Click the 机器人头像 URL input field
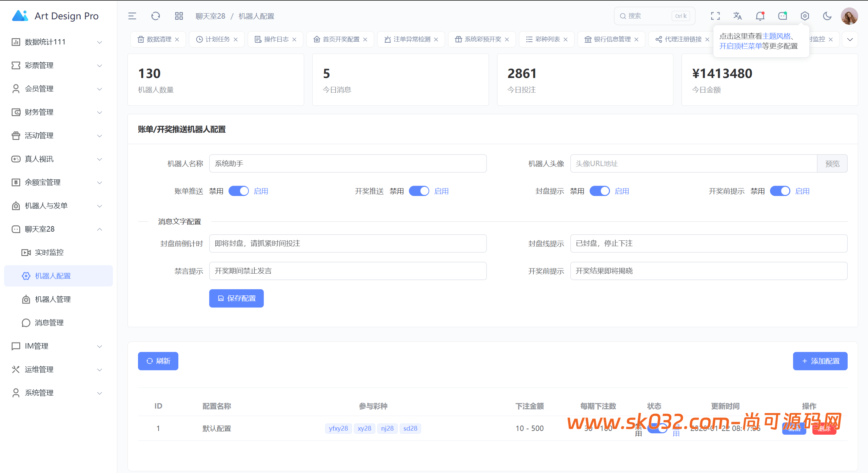Screen dimensions: 868x473 tap(692, 163)
